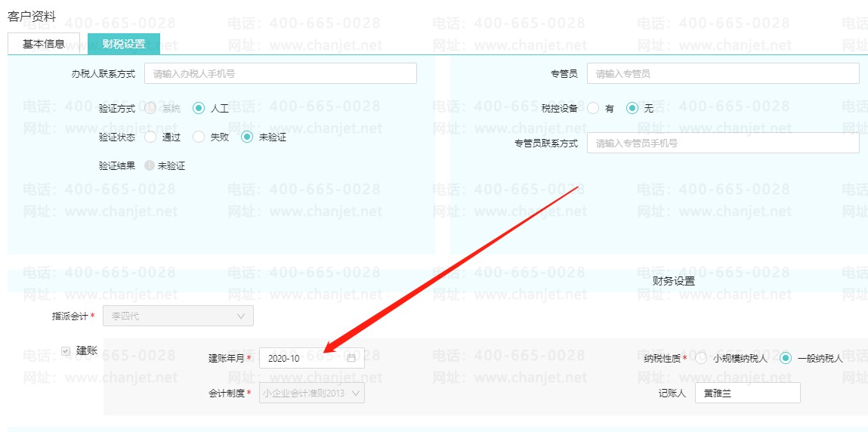This screenshot has width=868, height=432.
Task: Open the calendar icon in 建账年月
Action: [x=351, y=358]
